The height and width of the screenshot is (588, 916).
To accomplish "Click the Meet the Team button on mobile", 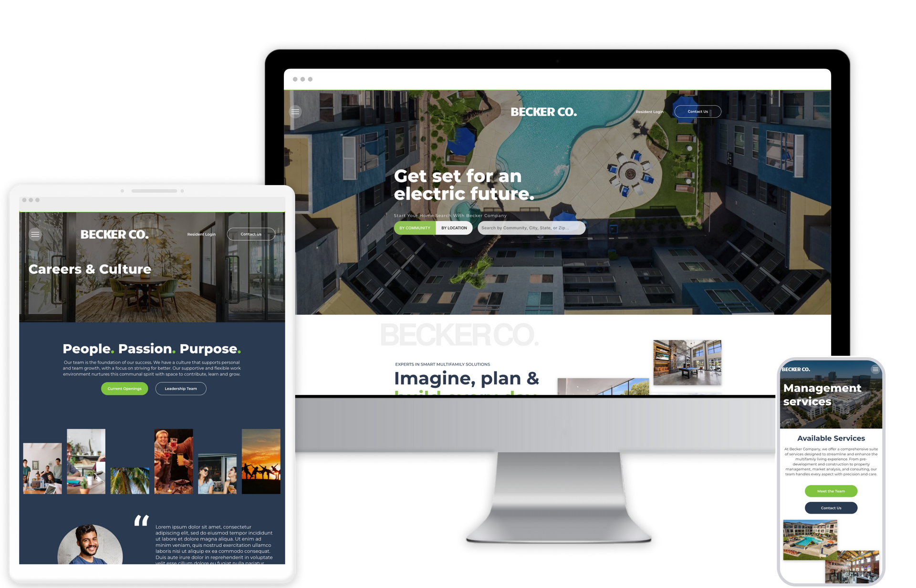I will pyautogui.click(x=833, y=492).
